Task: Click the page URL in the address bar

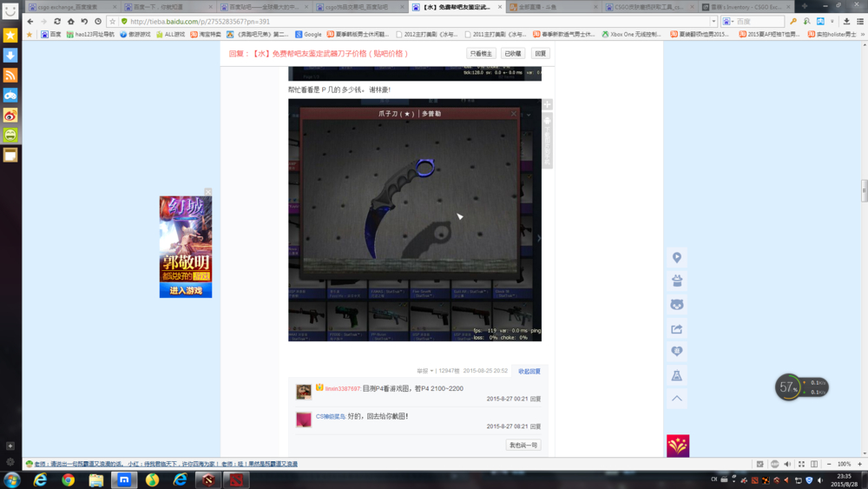Action: (200, 22)
